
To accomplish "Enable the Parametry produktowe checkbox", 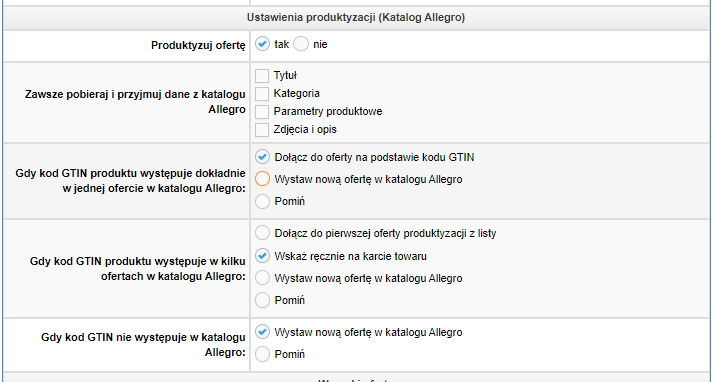I will (x=262, y=112).
